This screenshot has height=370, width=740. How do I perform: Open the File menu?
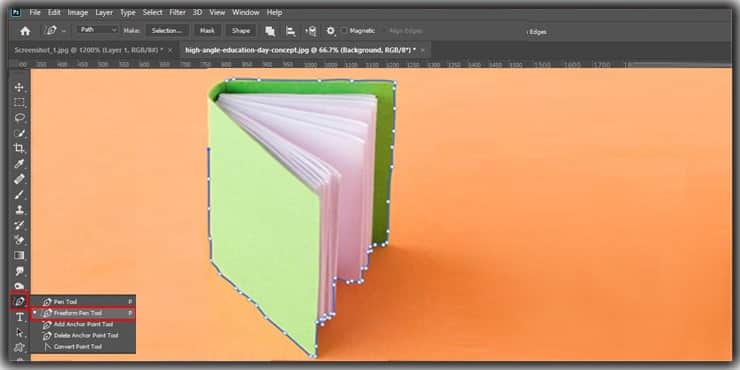pyautogui.click(x=35, y=13)
